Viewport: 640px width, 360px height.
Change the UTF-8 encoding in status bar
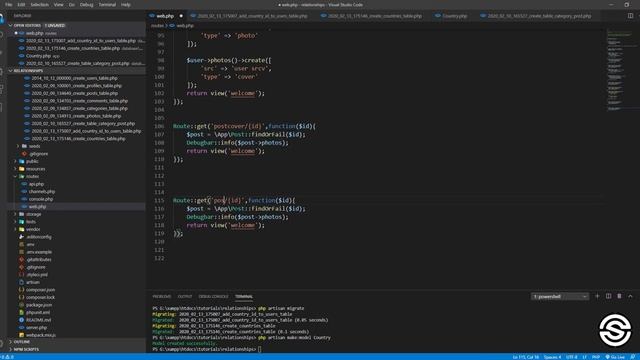pyautogui.click(x=571, y=357)
